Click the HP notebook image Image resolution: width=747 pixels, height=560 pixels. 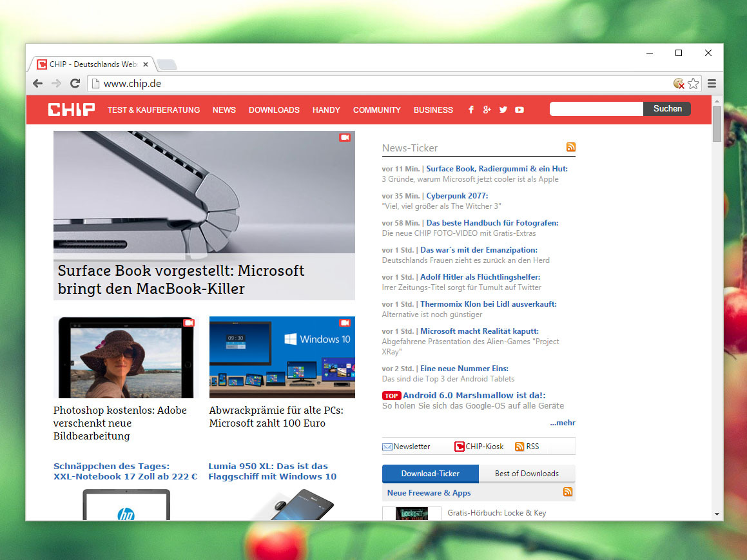[x=126, y=505]
